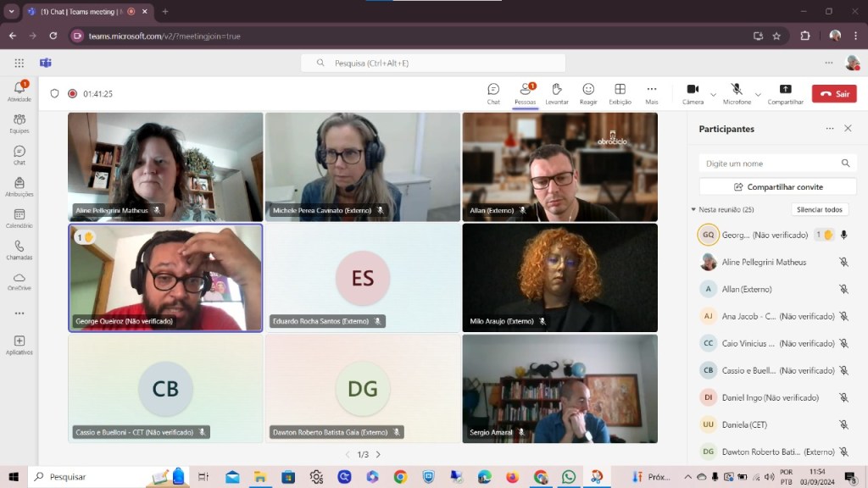The height and width of the screenshot is (488, 868).
Task: Open the Reagir reactions icon
Action: pos(588,93)
